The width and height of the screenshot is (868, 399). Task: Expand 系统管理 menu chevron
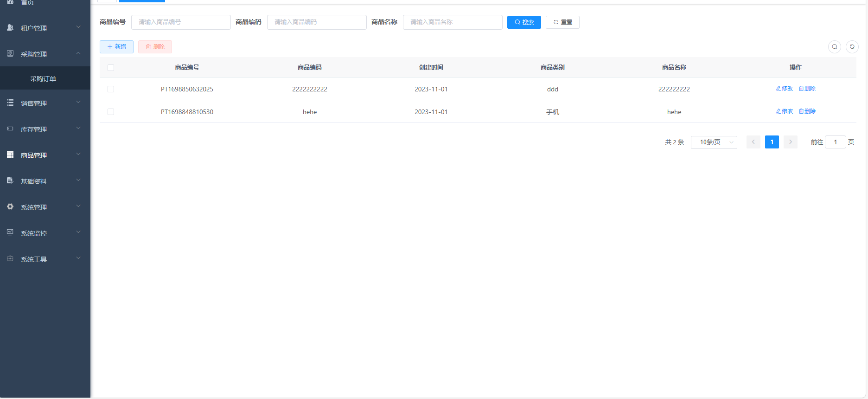[x=78, y=206]
